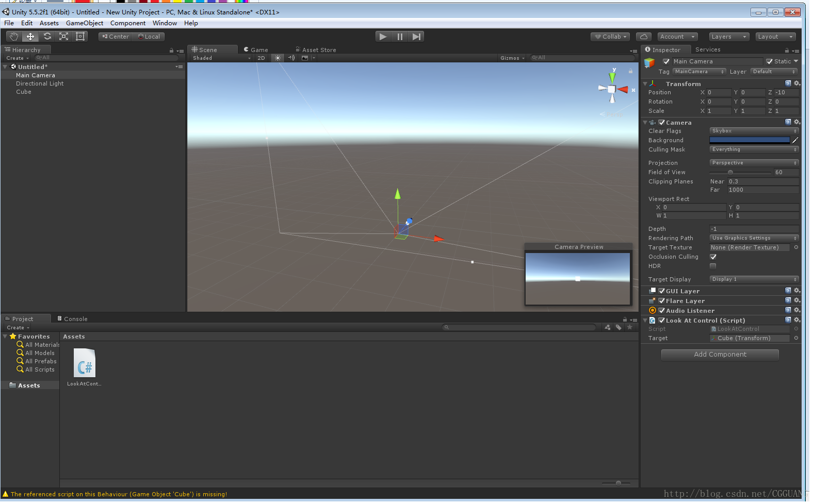Open the Collab button

611,37
